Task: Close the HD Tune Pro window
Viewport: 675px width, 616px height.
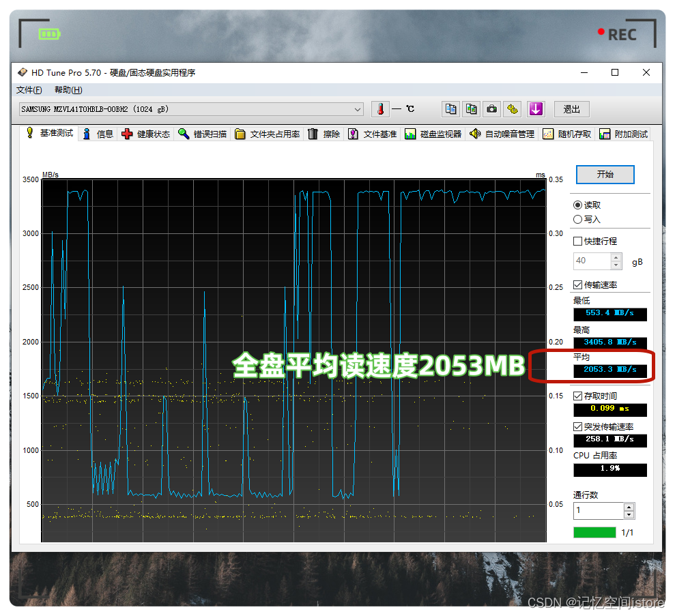Action: 646,72
